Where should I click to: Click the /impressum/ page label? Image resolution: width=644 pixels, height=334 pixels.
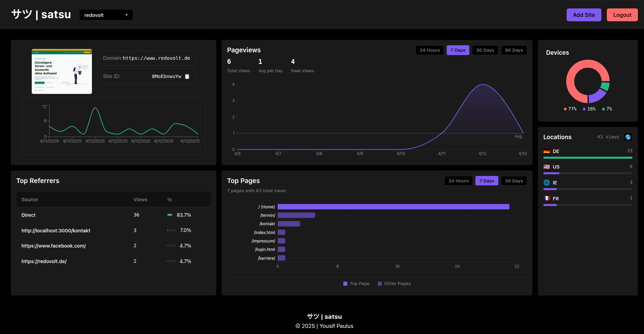(263, 241)
